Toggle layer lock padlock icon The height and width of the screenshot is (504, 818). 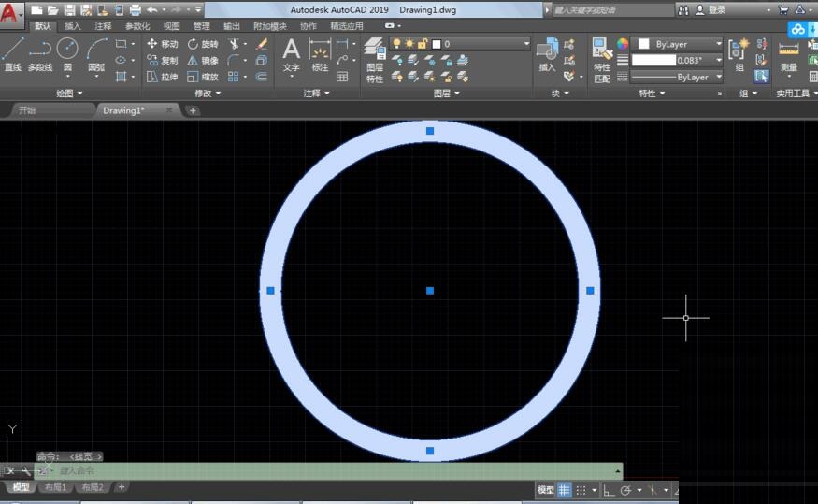(422, 44)
